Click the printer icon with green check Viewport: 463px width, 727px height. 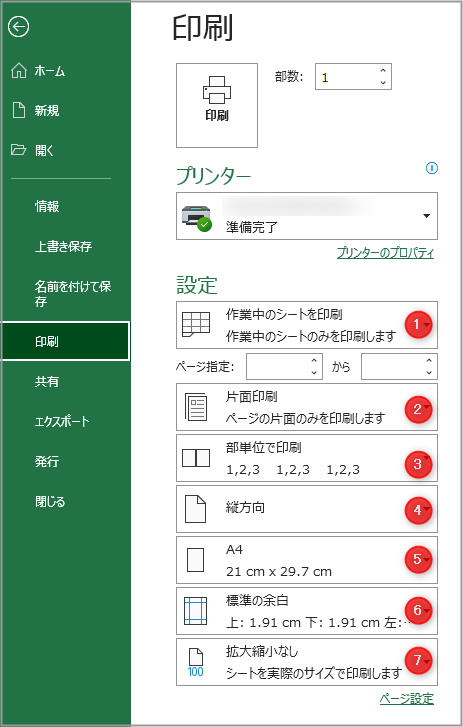point(197,218)
